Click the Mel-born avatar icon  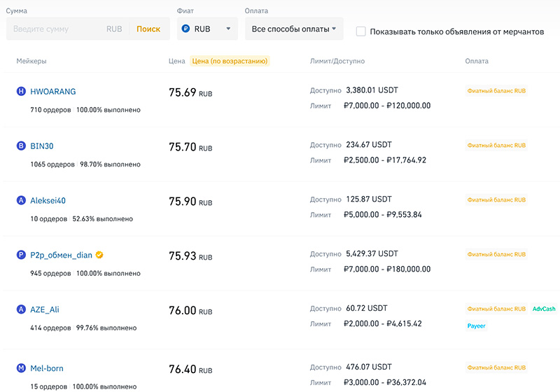[x=21, y=368]
